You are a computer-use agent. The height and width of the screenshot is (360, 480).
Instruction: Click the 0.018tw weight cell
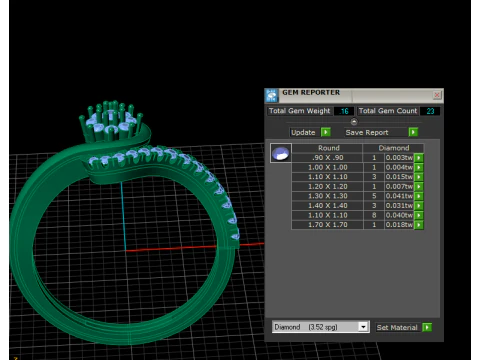coord(399,225)
